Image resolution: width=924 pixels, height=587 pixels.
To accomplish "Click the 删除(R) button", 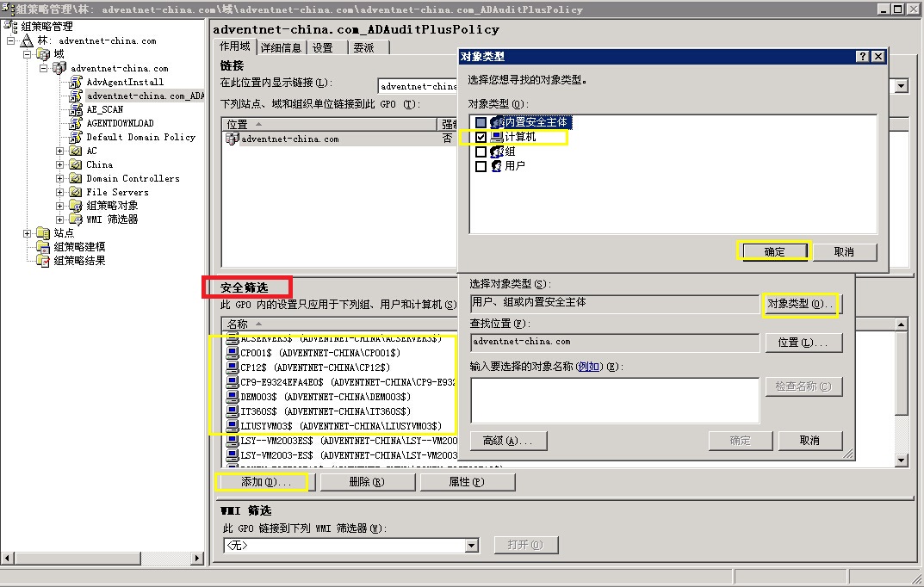I will point(367,482).
